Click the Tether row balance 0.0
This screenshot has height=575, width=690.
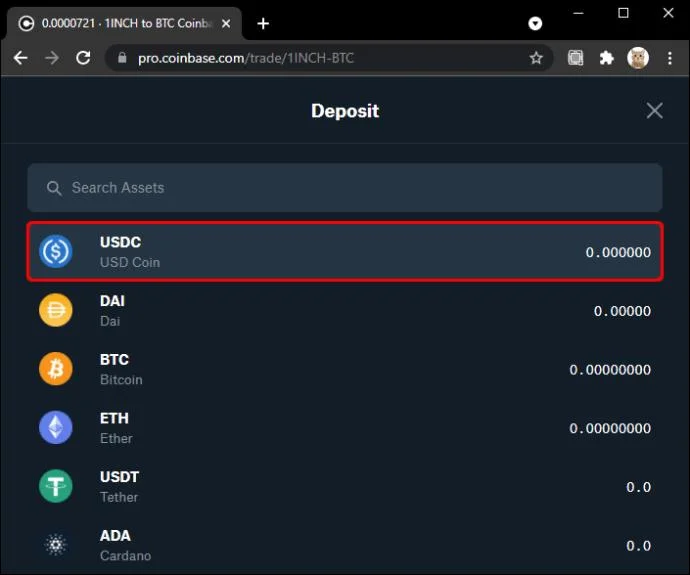(639, 487)
